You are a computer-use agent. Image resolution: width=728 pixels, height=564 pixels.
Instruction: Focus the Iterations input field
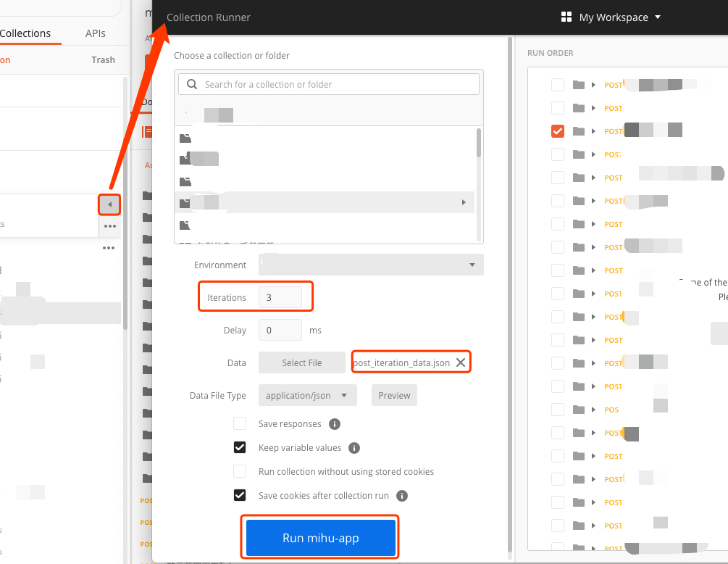[280, 297]
